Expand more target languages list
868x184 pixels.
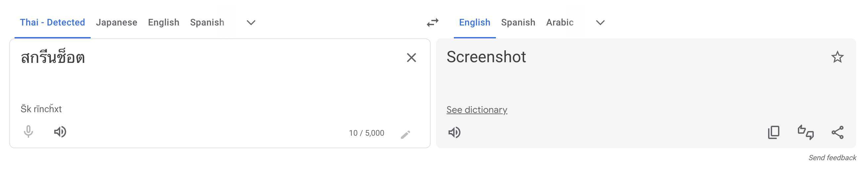pos(600,23)
